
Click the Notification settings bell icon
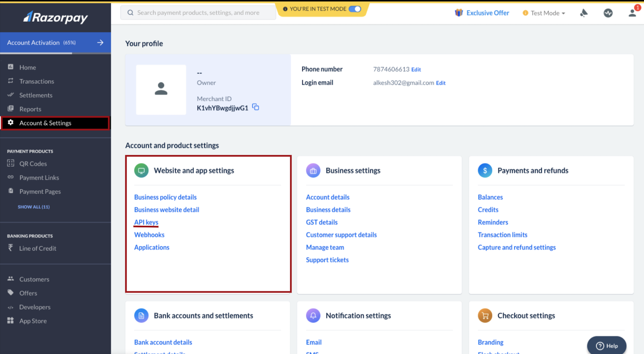313,315
